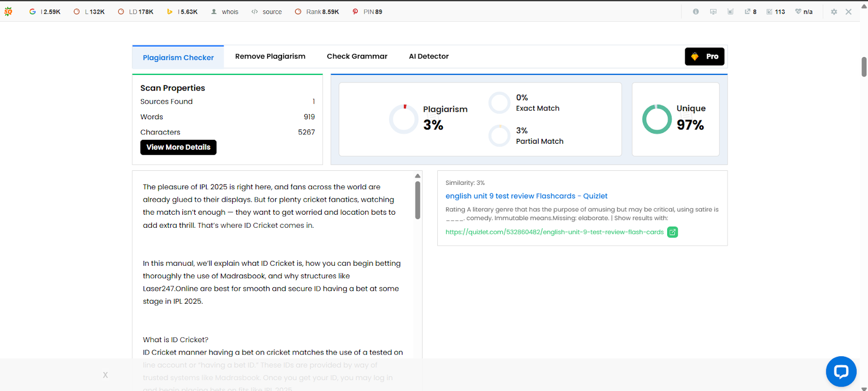
Task: Open SEOquake settings gear
Action: tap(834, 11)
